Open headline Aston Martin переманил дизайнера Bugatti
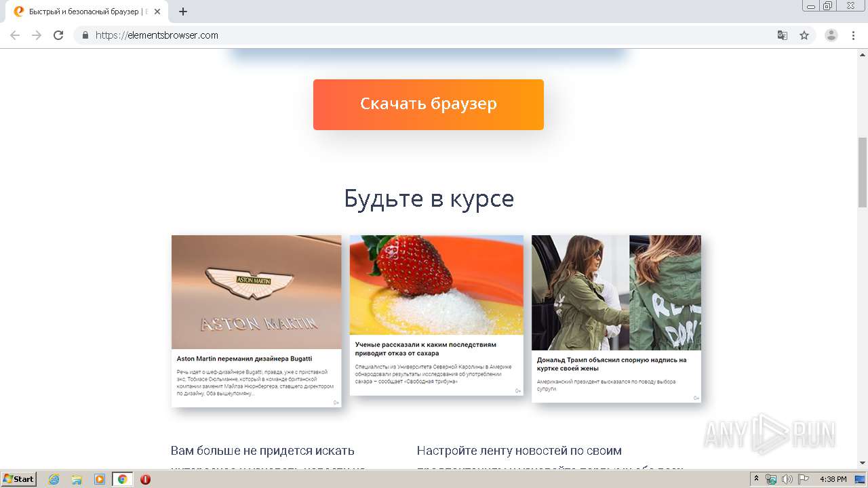Screen dimensions: 868x488 245,359
